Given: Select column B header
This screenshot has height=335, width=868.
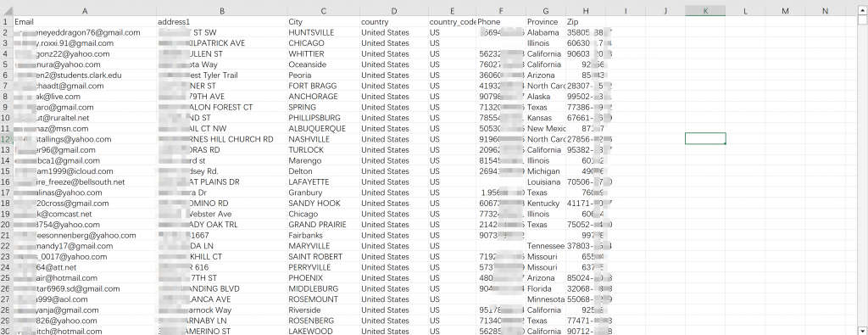Looking at the screenshot, I should (222, 11).
